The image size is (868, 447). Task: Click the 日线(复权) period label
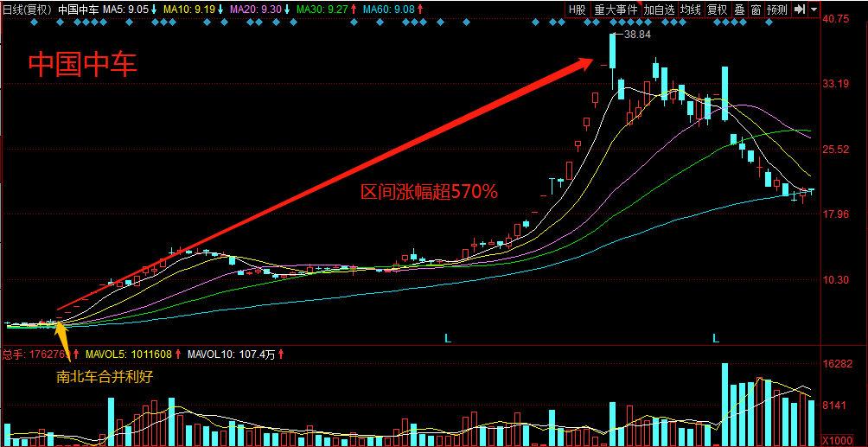(x=26, y=10)
